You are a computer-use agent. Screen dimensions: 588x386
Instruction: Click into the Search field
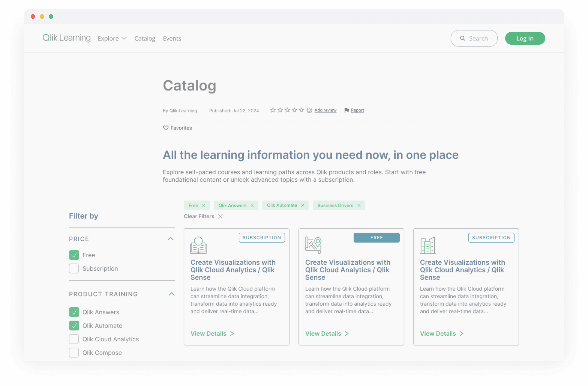474,38
